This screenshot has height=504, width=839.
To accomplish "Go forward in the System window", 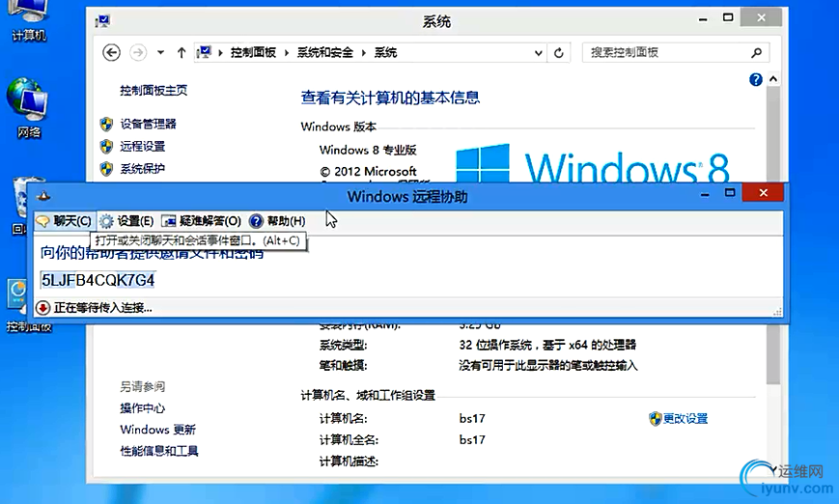I will coord(138,52).
